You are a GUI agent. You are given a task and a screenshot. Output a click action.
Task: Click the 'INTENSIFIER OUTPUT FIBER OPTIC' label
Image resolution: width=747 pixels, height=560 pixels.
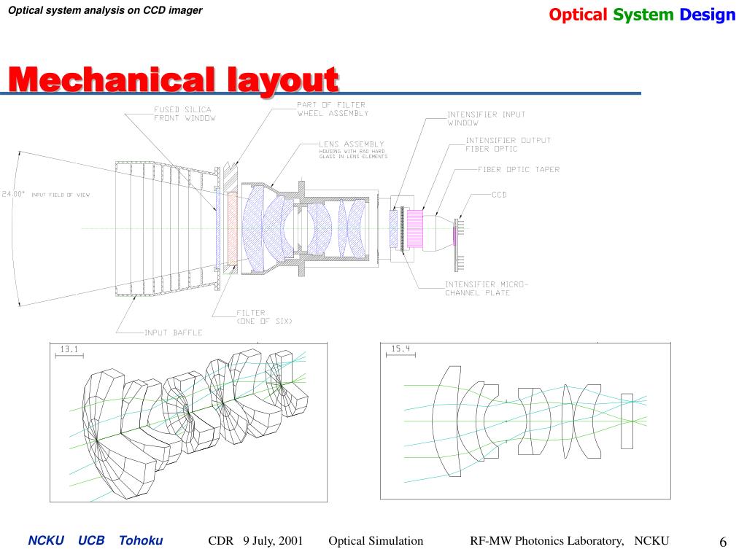[x=508, y=145]
